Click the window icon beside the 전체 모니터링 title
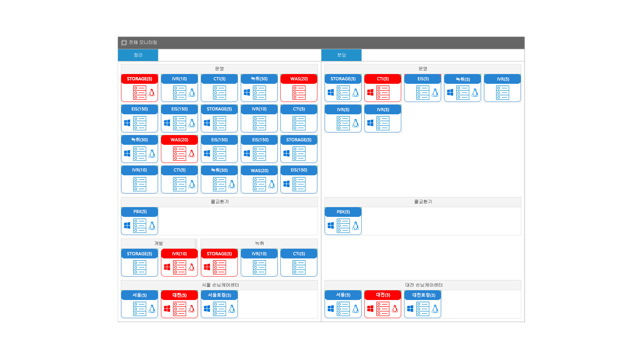The image size is (644, 362). point(124,43)
